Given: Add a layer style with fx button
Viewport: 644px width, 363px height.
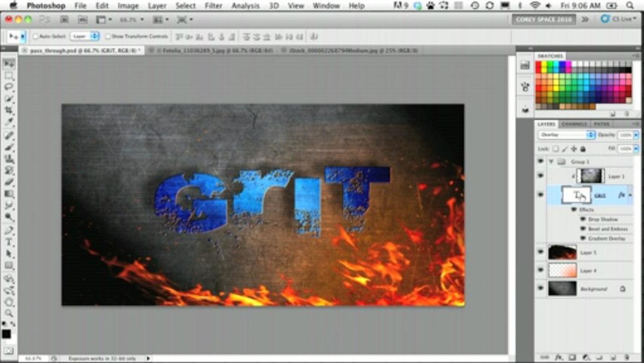Looking at the screenshot, I should pos(558,357).
